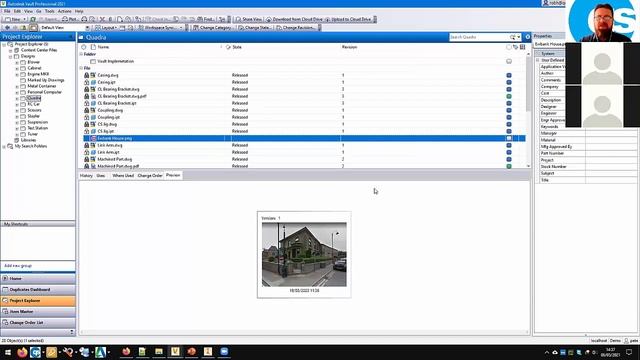Click in the Search Quadra field
The height and width of the screenshot is (360, 640).
coord(479,37)
